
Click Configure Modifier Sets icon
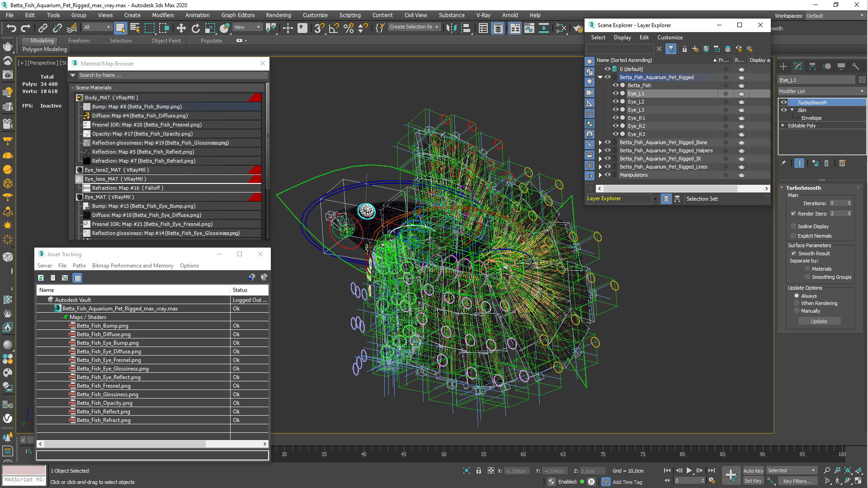842,163
